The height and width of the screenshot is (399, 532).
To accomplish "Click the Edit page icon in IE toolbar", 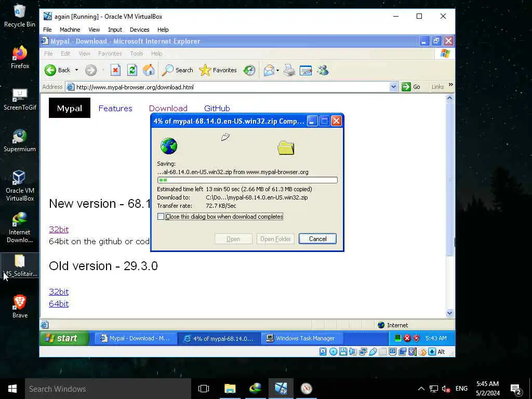I will tap(305, 70).
